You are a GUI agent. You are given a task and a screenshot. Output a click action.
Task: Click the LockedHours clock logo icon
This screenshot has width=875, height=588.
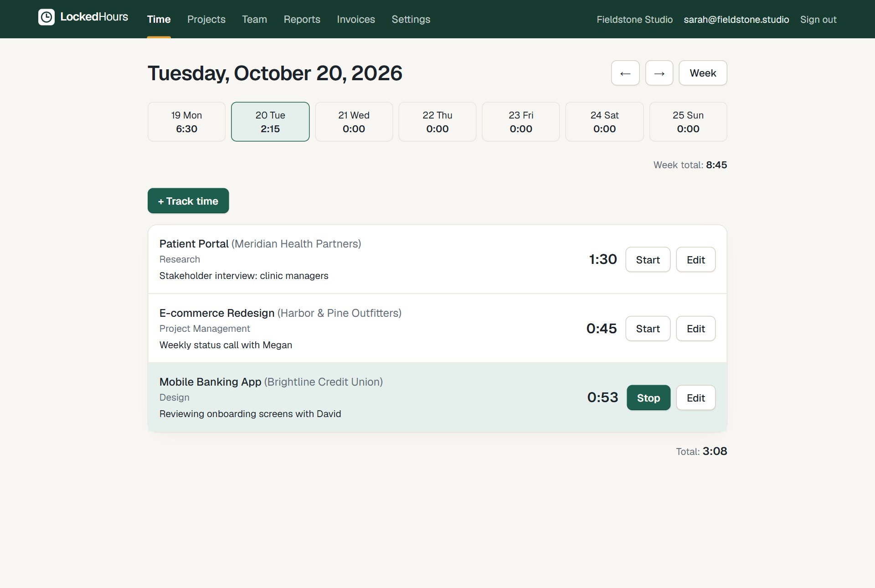point(46,17)
